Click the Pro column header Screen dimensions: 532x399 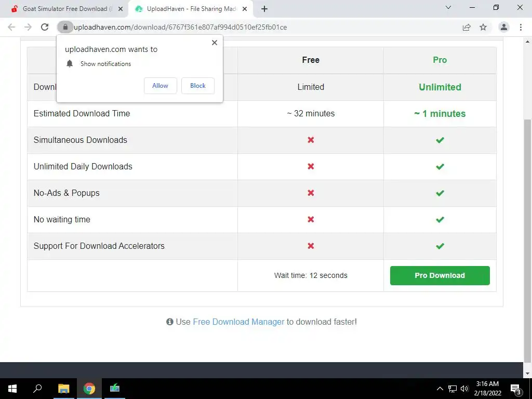point(440,60)
